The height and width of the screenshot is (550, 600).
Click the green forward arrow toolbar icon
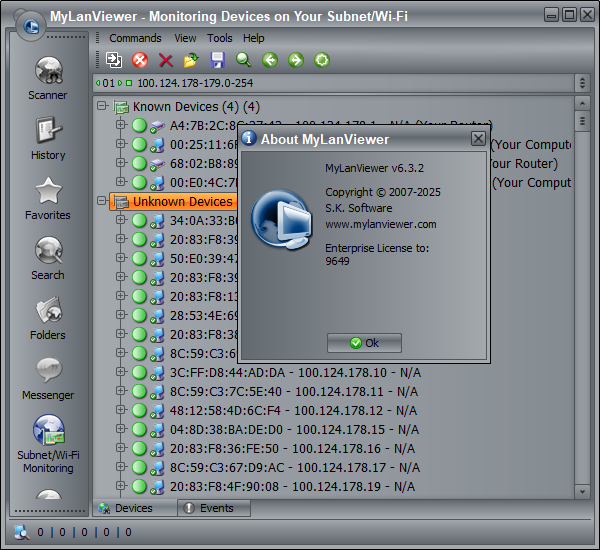coord(296,60)
